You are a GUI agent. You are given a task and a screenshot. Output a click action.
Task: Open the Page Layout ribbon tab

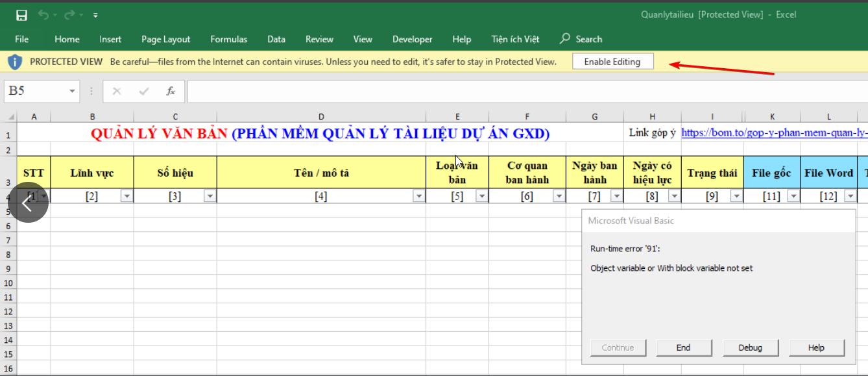165,39
